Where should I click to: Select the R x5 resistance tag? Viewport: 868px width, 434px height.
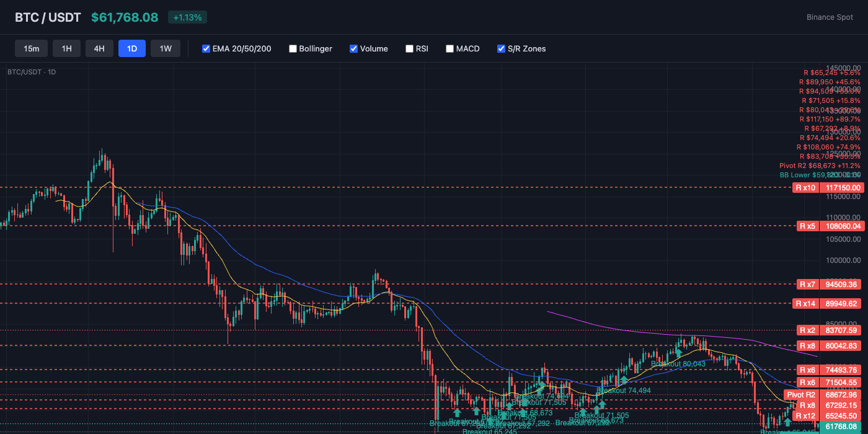[x=807, y=226]
